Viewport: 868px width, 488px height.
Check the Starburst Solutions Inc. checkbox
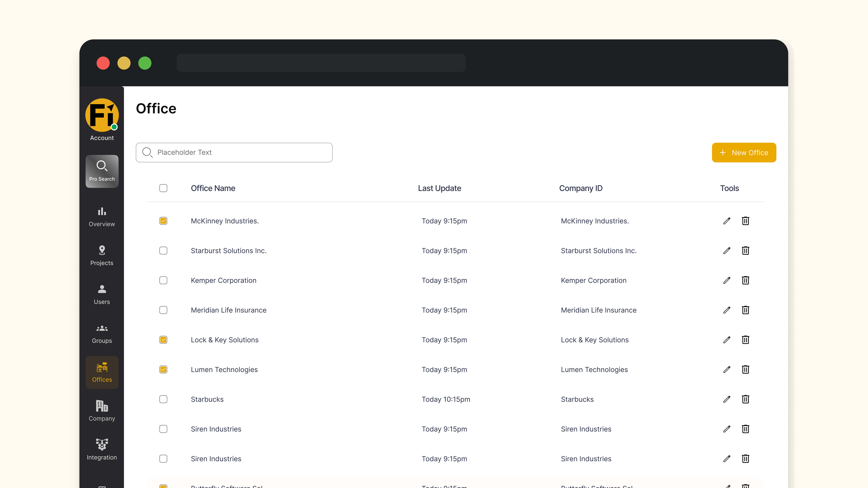coord(163,250)
